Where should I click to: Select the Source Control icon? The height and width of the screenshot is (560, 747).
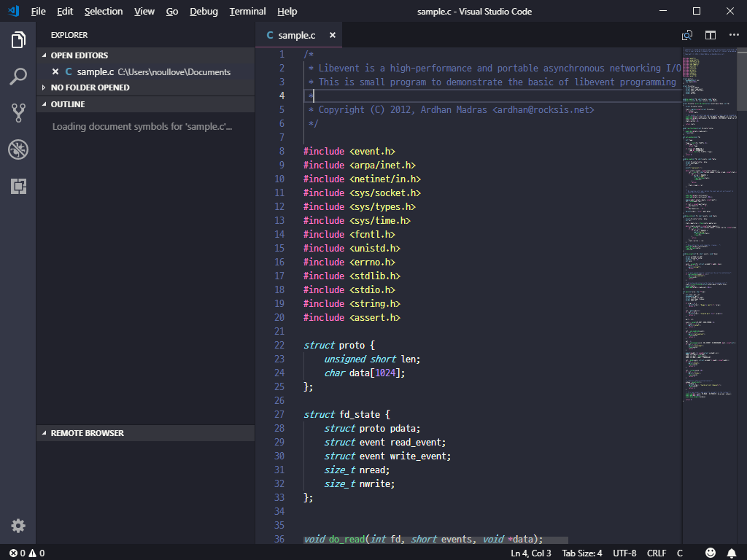pos(18,112)
